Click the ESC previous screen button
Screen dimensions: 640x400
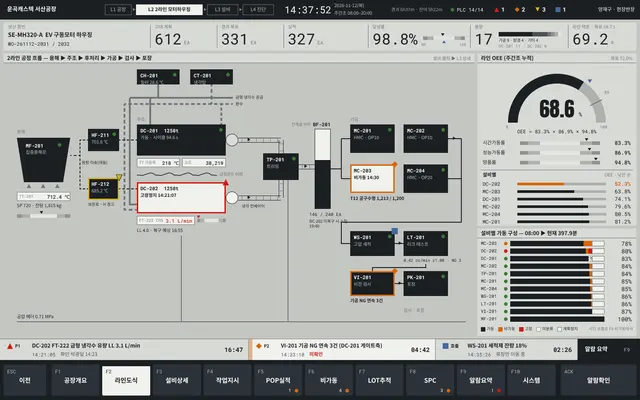pyautogui.click(x=24, y=380)
